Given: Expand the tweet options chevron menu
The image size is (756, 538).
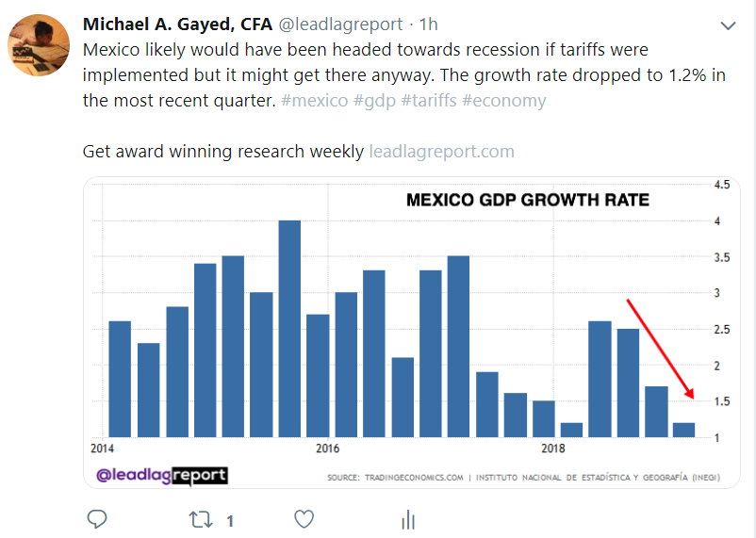Looking at the screenshot, I should tap(727, 24).
